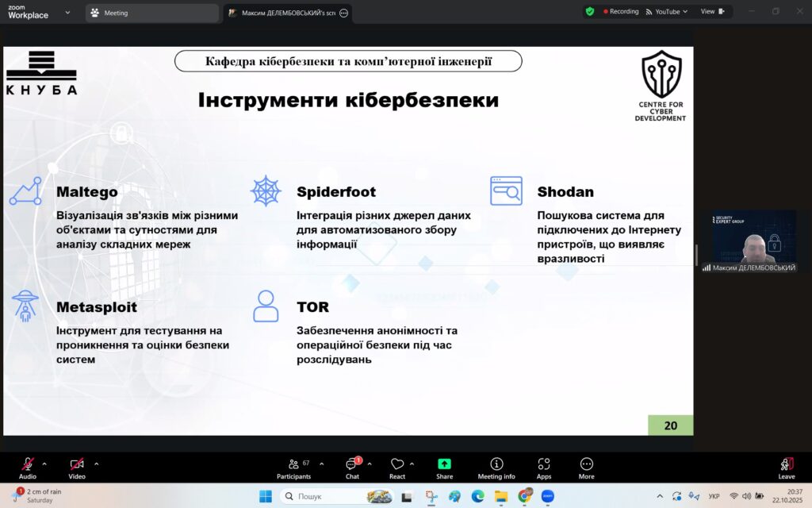Screen dimensions: 812x508
Task: Open options on the shared screen tab
Action: click(343, 13)
